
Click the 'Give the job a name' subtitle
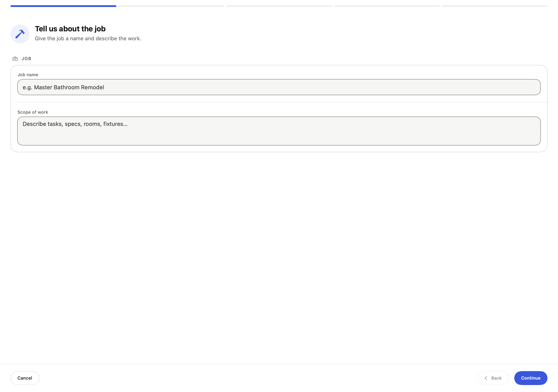point(88,38)
